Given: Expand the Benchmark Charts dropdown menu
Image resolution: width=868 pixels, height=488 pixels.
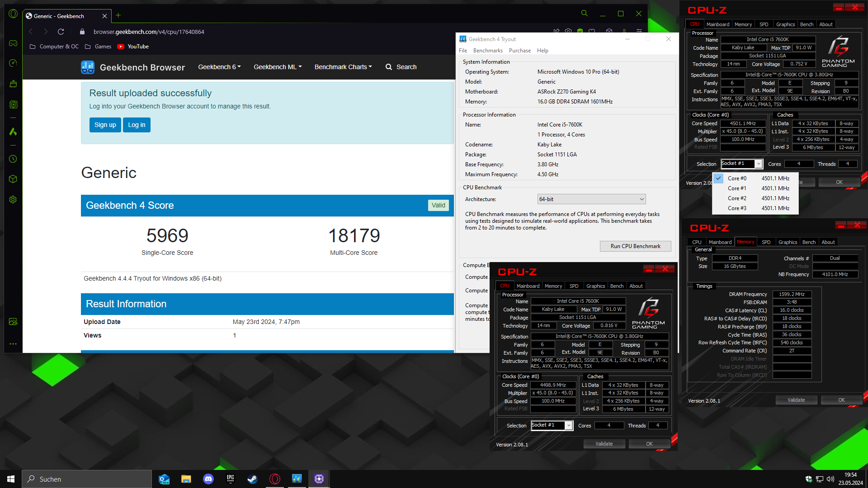Looking at the screenshot, I should [x=343, y=67].
